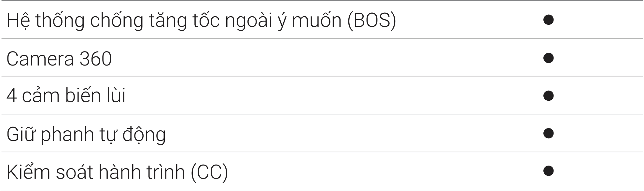This screenshot has height=191, width=644.
Task: Click the top border line above BOS row
Action: tap(322, 1)
